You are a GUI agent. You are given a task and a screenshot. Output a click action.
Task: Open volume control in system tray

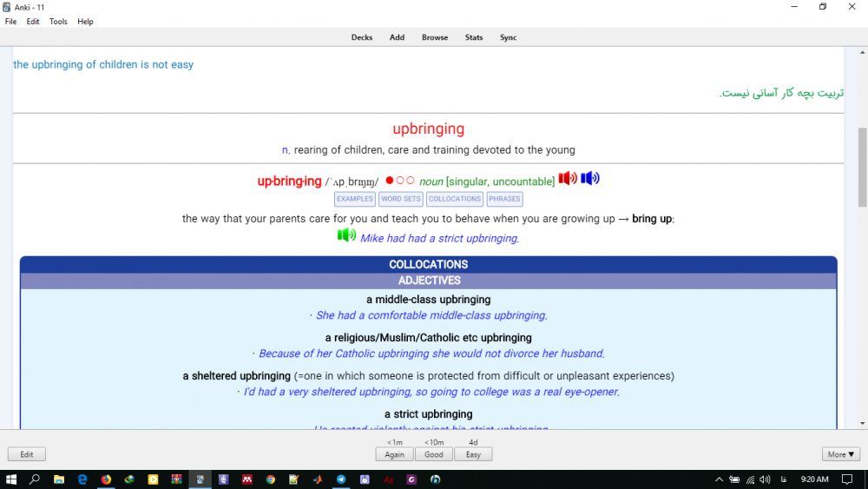[x=765, y=479]
